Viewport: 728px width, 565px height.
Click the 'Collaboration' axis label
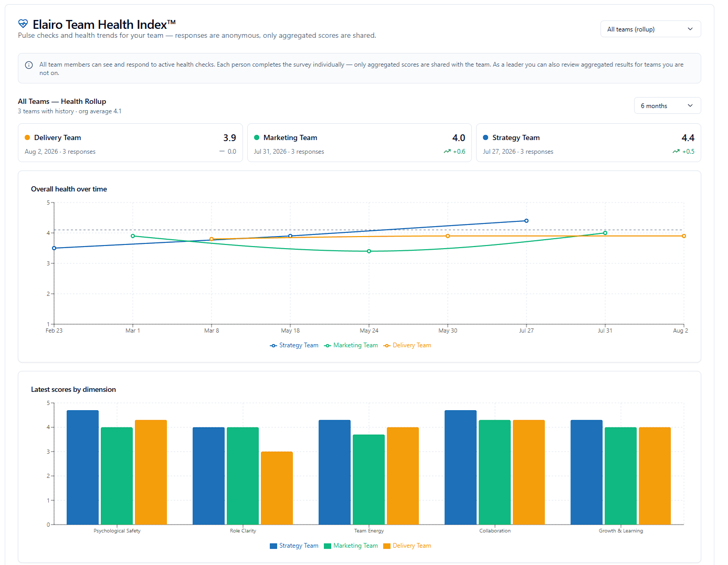coord(495,531)
